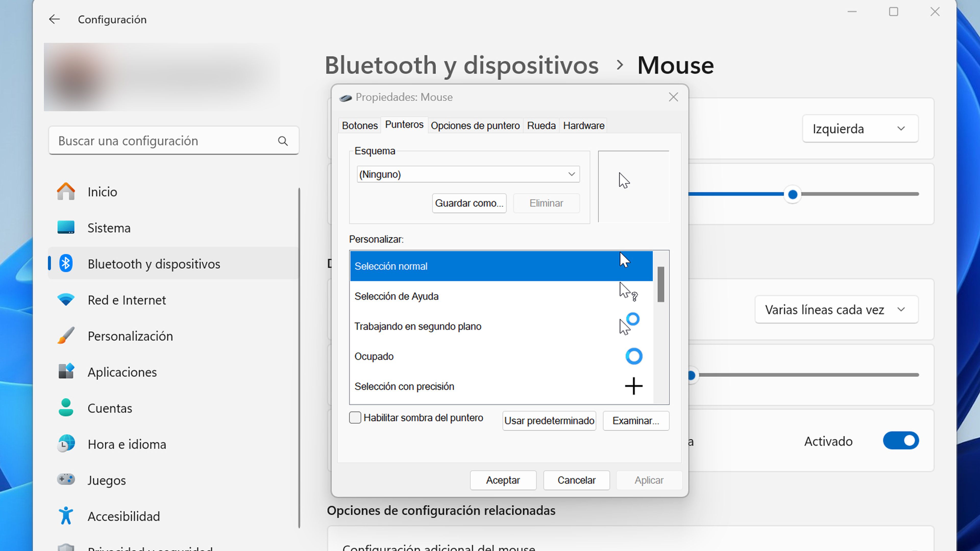Click the mouse icon in Propiedades title bar
The width and height of the screenshot is (980, 551).
tap(346, 98)
